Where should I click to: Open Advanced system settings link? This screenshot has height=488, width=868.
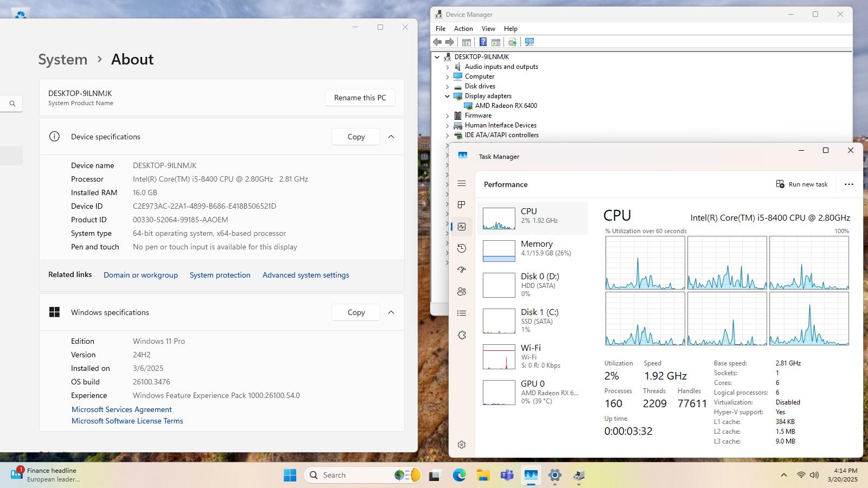pos(306,275)
